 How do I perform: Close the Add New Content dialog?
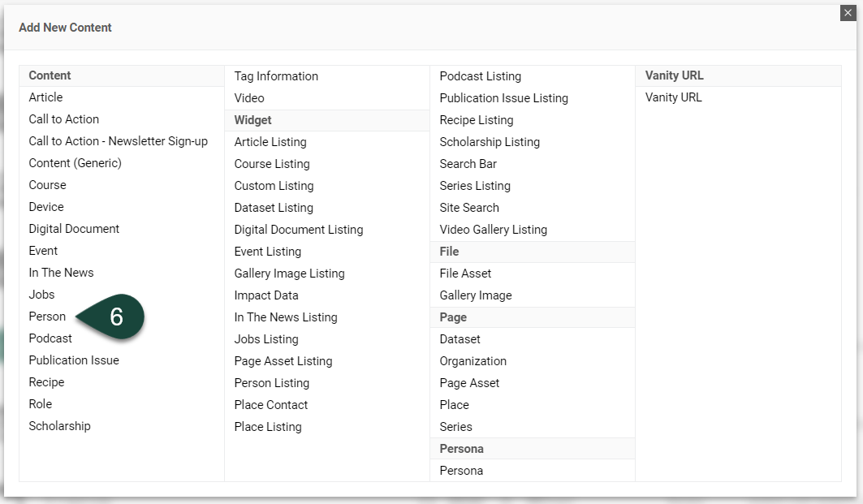(848, 13)
